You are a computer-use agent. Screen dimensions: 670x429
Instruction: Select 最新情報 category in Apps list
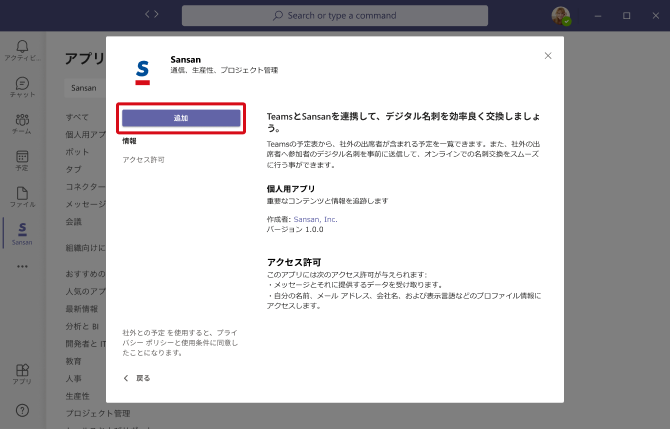coord(82,309)
